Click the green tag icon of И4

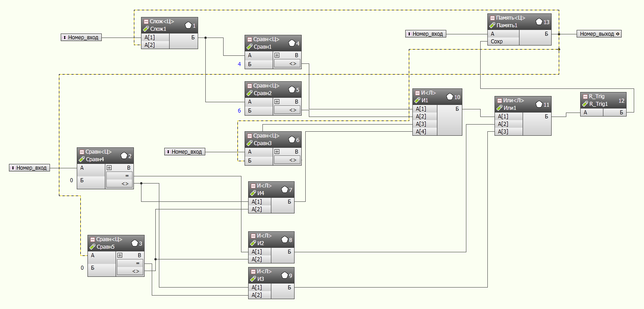point(253,193)
